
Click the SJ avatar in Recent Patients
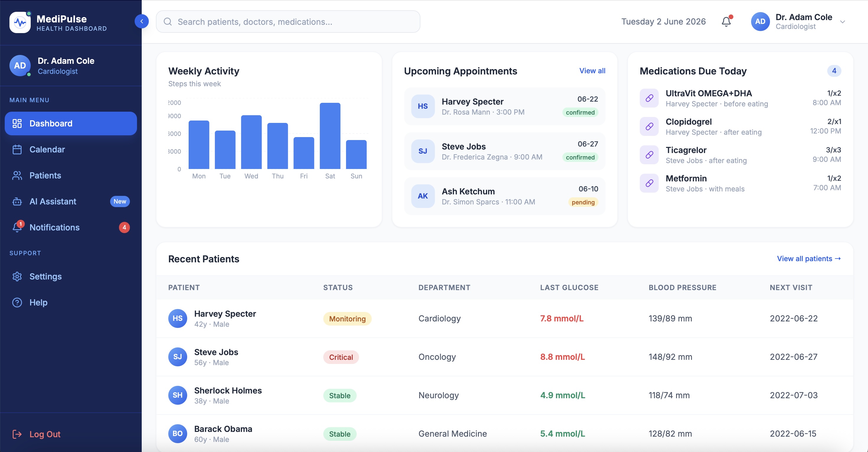[177, 357]
